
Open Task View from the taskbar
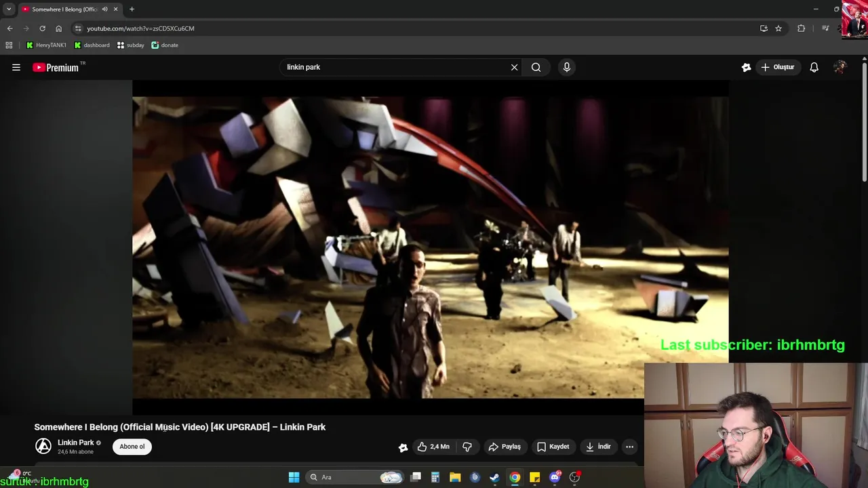[416, 477]
